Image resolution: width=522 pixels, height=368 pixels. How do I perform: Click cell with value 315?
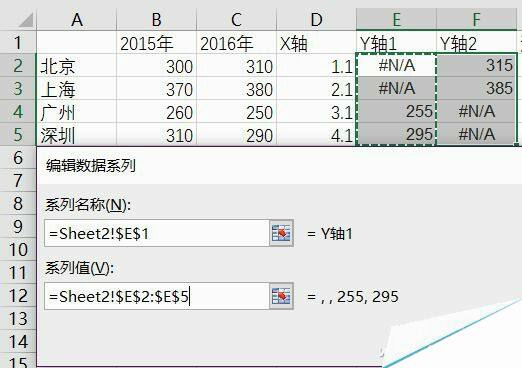(476, 65)
